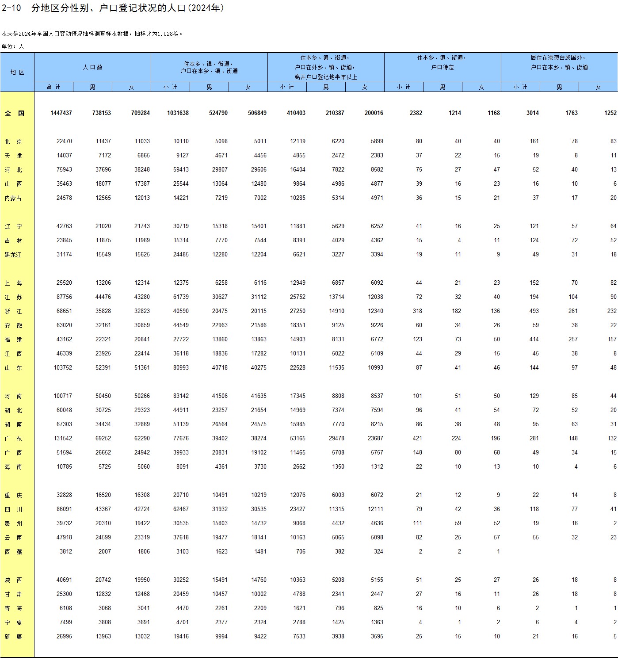This screenshot has height=672, width=618.
Task: Click the 广东 total population cell 131542
Action: pos(63,439)
